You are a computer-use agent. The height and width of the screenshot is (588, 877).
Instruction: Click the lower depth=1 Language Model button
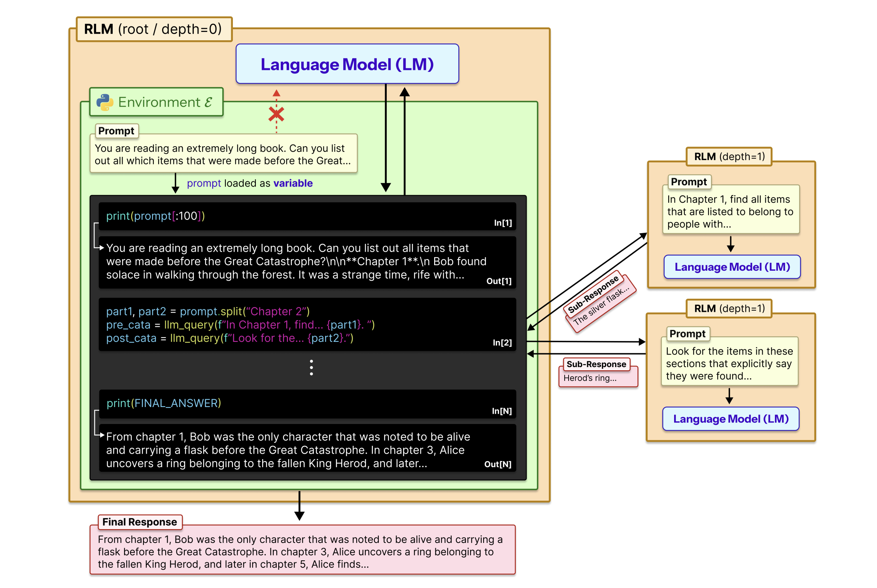731,419
